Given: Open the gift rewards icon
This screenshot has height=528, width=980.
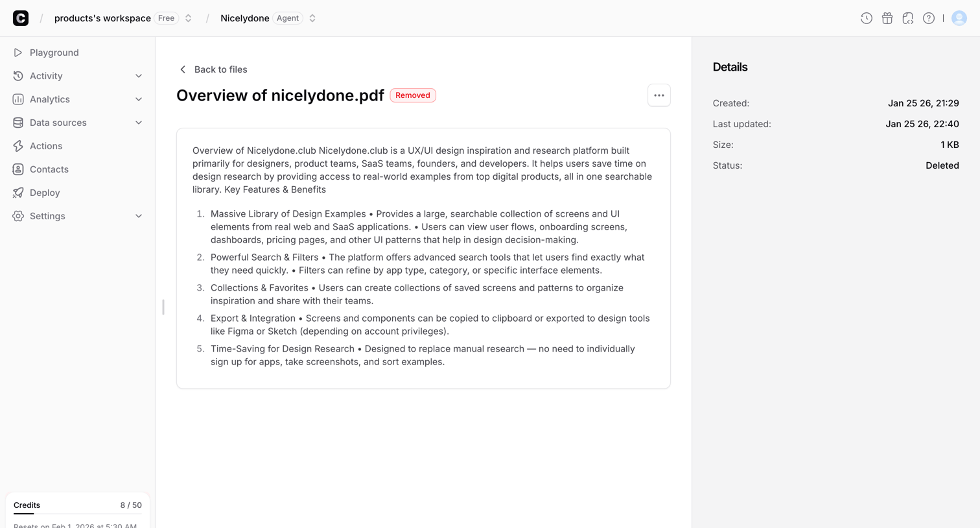Looking at the screenshot, I should pos(887,18).
